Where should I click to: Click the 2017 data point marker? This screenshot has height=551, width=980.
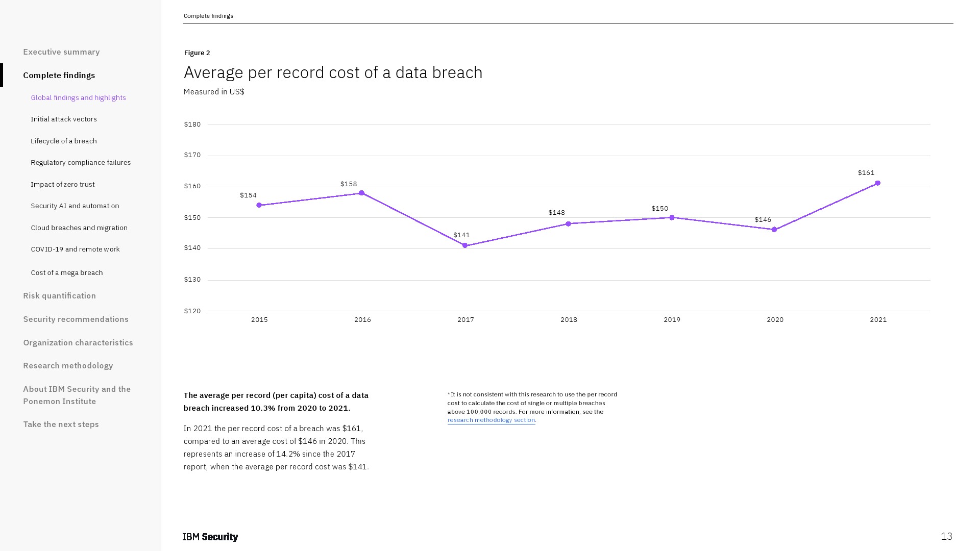click(465, 245)
